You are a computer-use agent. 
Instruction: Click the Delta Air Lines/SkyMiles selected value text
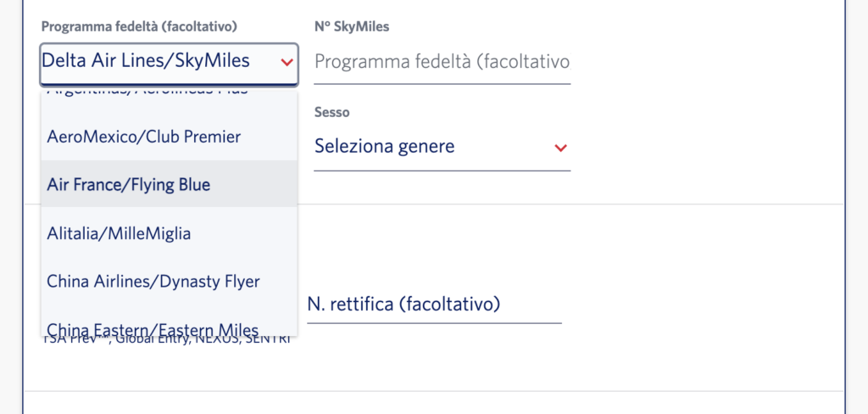pyautogui.click(x=146, y=60)
